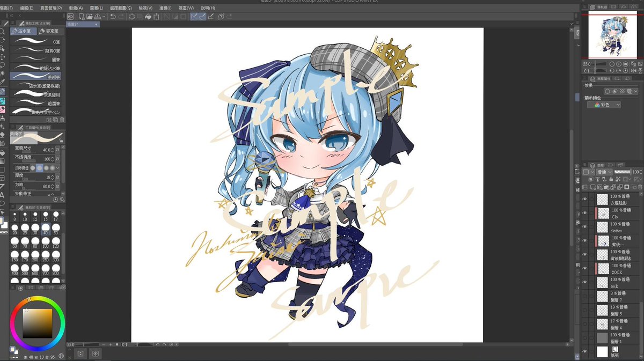The image size is (644, 361).
Task: Show the 圖層 5 layer
Action: click(585, 310)
